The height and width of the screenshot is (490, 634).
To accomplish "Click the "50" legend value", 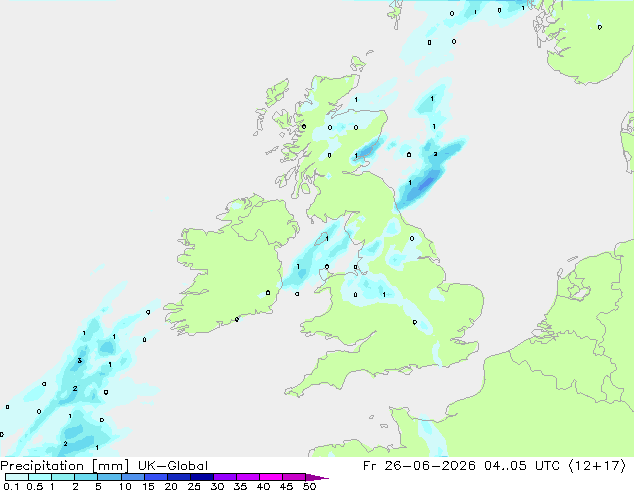I will tap(309, 486).
